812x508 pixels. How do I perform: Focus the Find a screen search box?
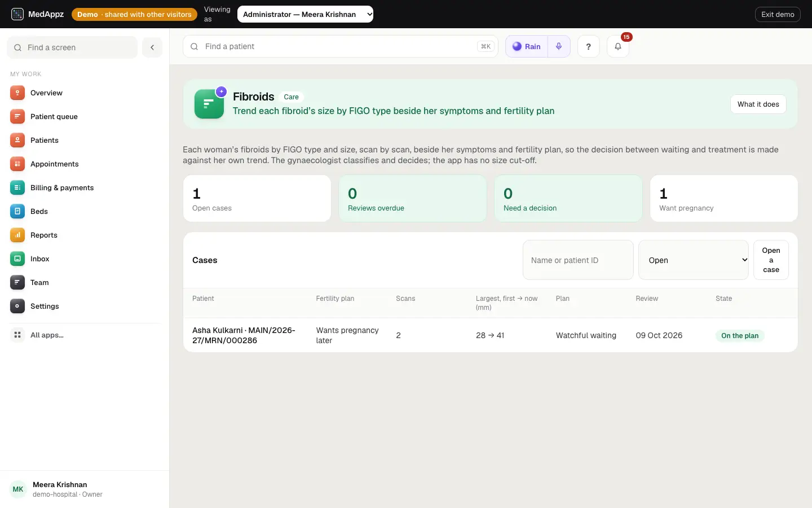(x=72, y=47)
